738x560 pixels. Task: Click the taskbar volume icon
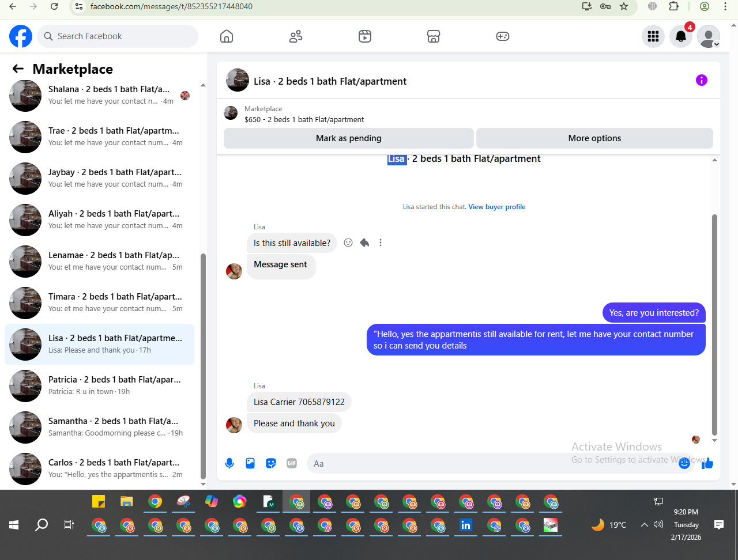click(658, 525)
